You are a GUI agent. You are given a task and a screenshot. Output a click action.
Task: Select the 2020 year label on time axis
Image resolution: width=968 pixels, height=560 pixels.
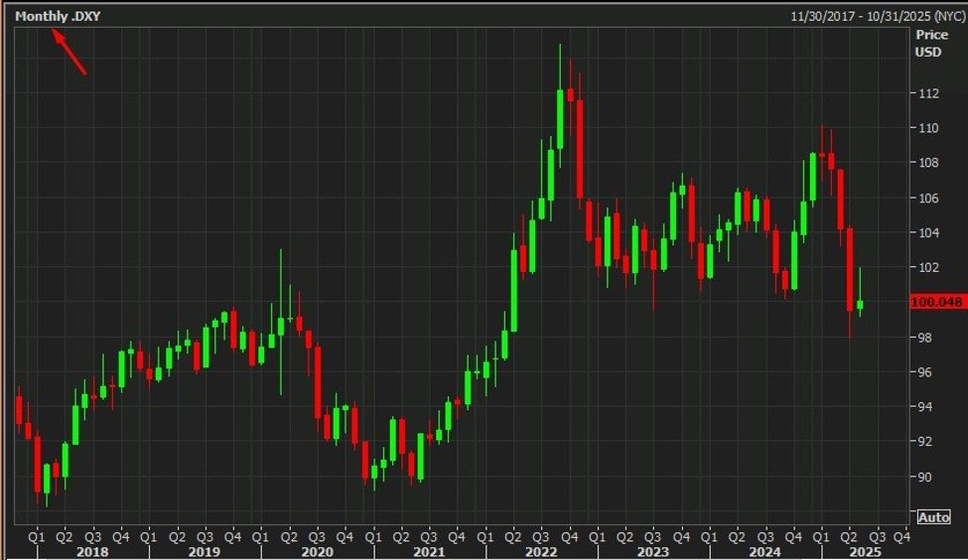[318, 551]
